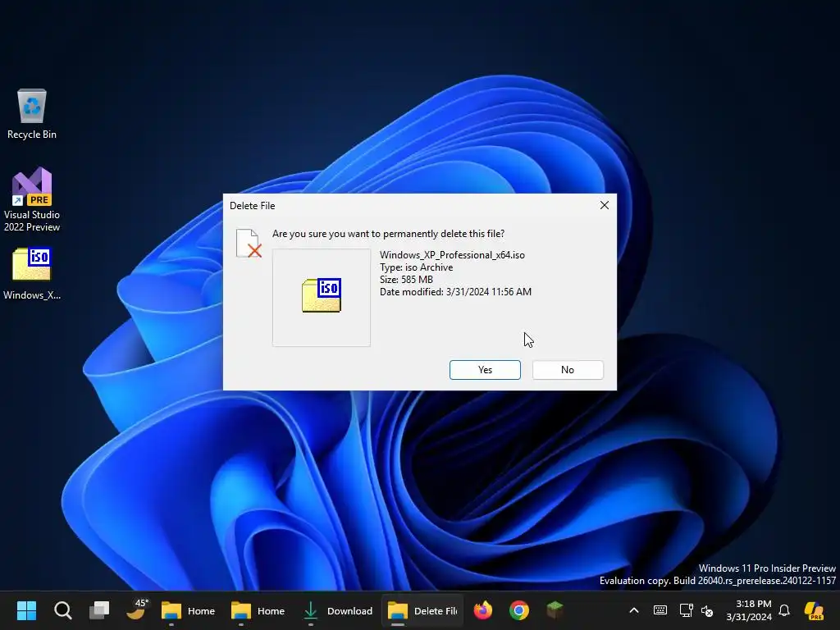Launch Firefox from the taskbar

click(483, 610)
